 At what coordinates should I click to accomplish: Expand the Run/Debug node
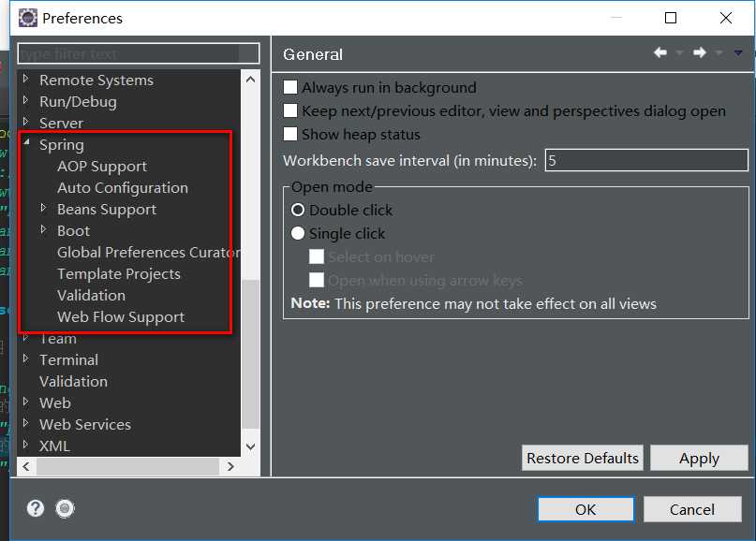[x=26, y=100]
